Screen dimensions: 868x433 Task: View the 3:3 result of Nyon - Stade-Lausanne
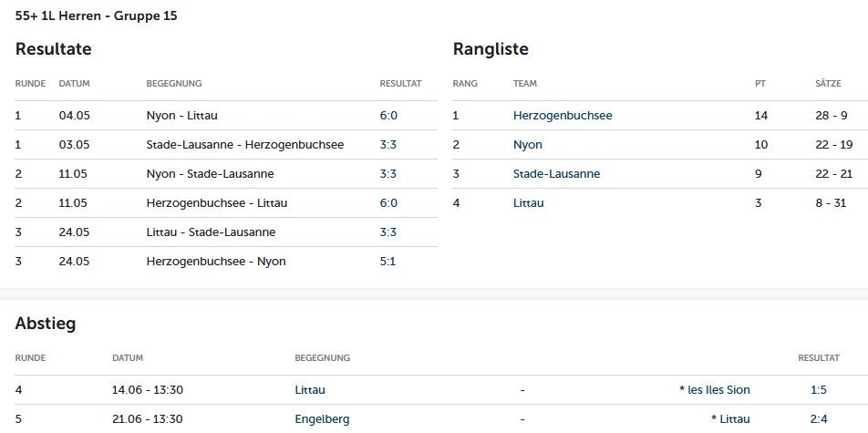(388, 174)
